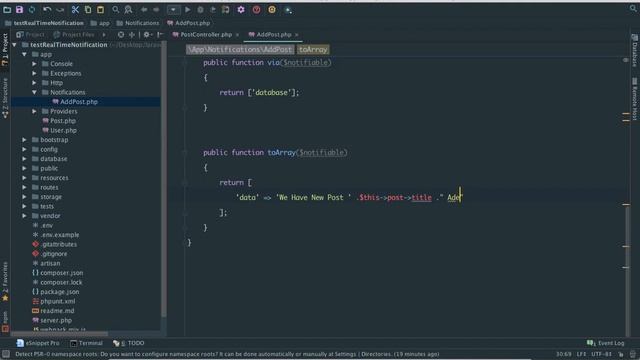Click the Cut scissors icon
This screenshot has width=640, height=360.
point(75,9)
